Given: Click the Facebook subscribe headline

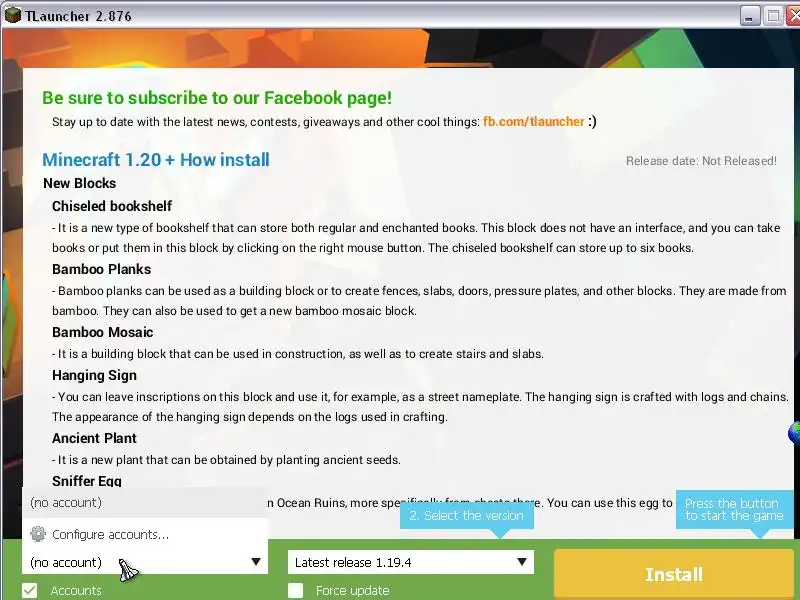Looking at the screenshot, I should 217,97.
